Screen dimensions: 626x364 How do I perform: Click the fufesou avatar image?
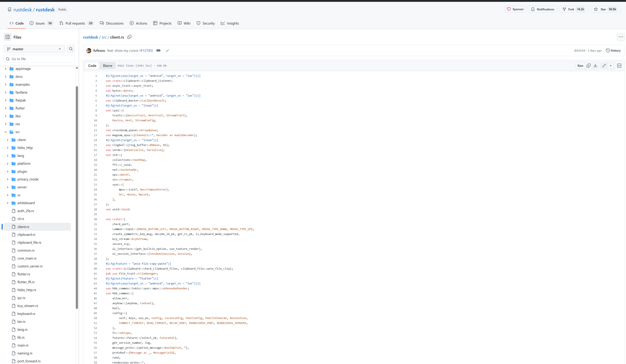tap(89, 50)
